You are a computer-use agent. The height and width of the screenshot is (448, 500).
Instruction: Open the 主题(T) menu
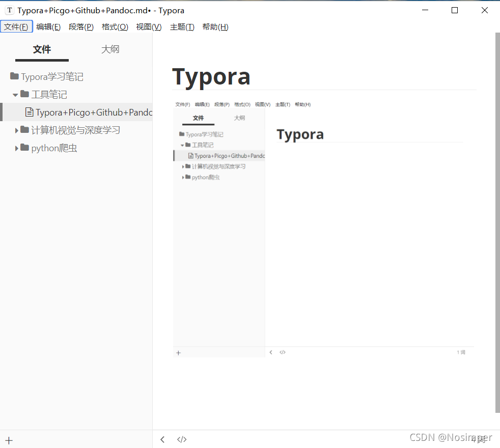pos(182,27)
